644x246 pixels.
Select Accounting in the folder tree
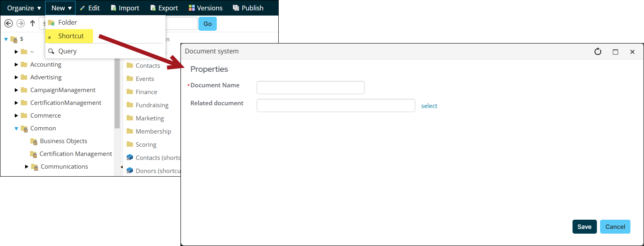point(46,65)
